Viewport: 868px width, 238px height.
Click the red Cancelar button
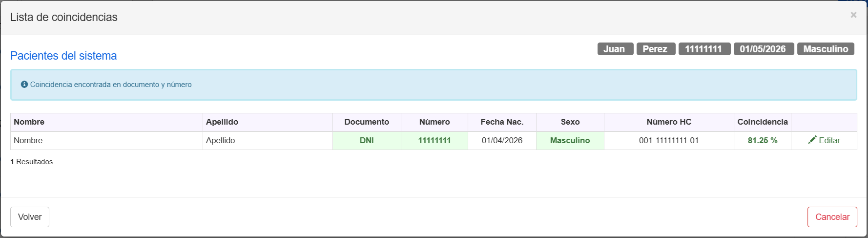pos(832,217)
